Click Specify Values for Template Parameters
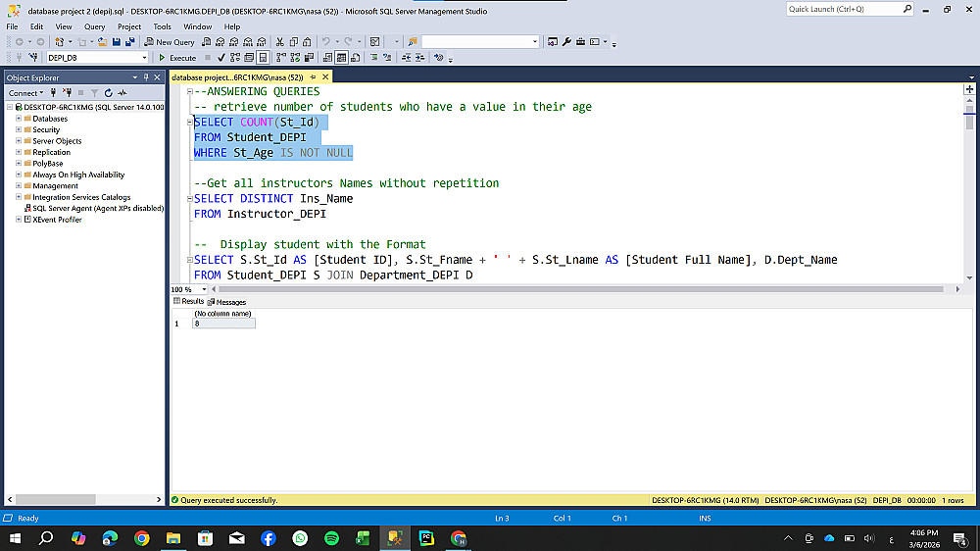Screen dimensions: 980x551 point(439,58)
